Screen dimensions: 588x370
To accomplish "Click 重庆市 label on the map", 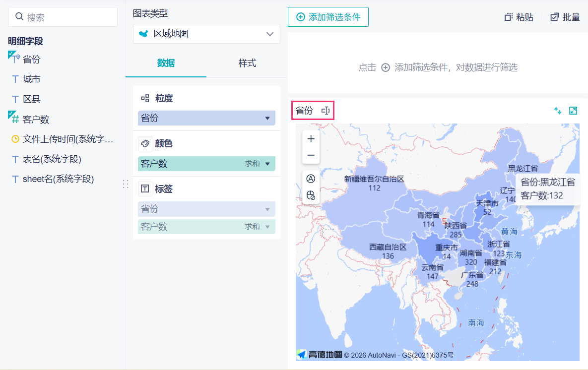I will (446, 248).
